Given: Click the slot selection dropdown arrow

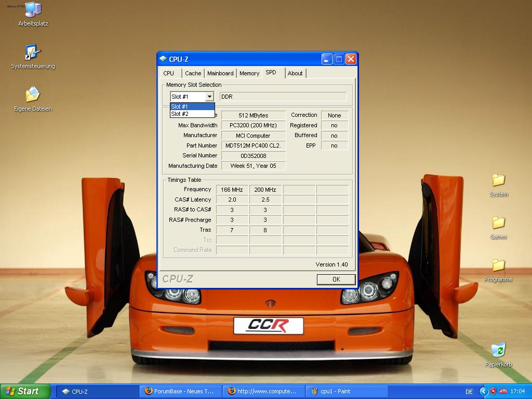Looking at the screenshot, I should 210,97.
